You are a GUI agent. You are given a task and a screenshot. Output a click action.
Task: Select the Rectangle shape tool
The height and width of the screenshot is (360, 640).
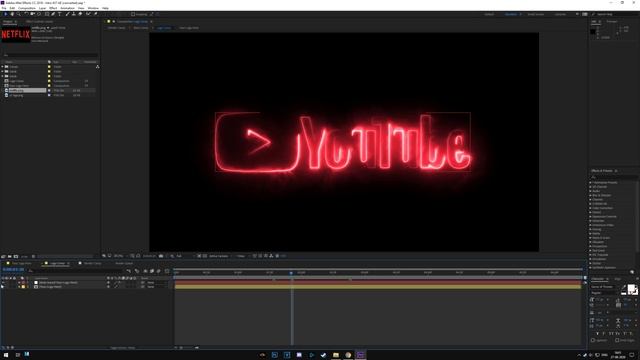click(47, 14)
